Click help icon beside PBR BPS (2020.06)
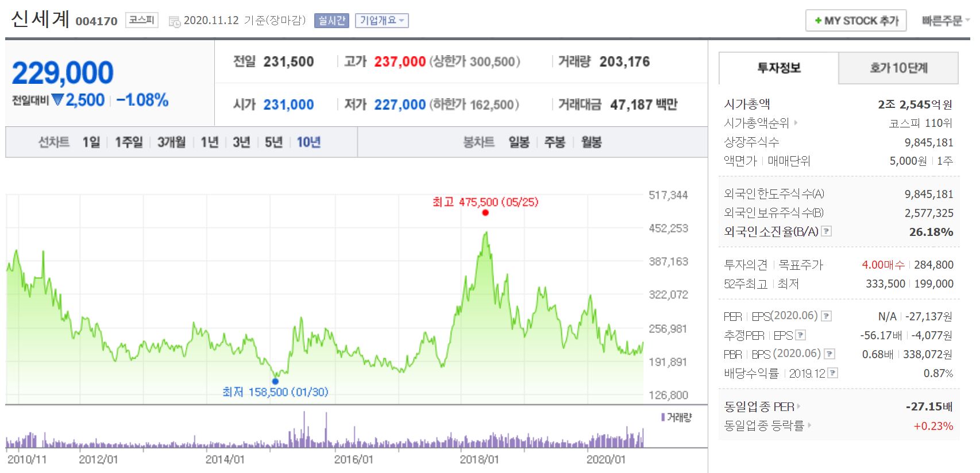This screenshot has height=473, width=980. (x=829, y=354)
